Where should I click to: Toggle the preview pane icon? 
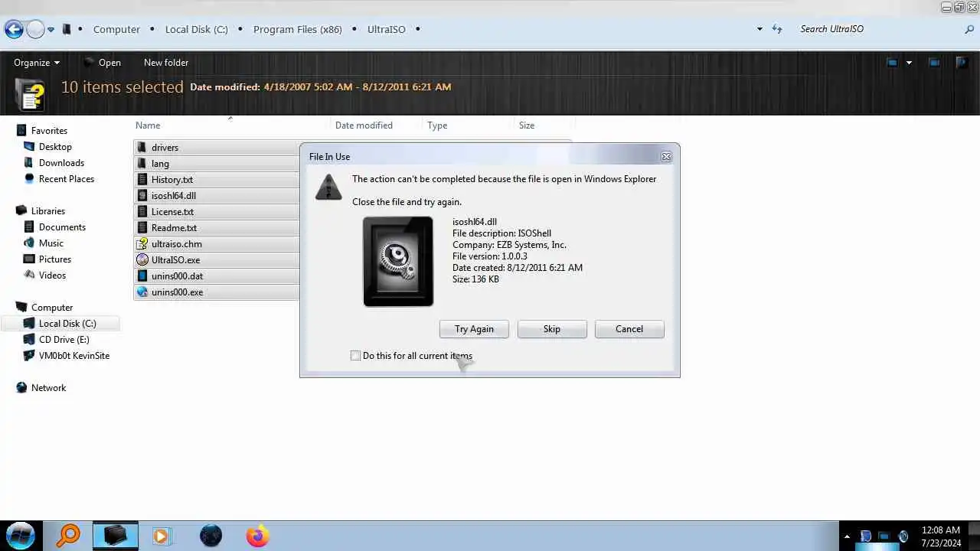pyautogui.click(x=934, y=63)
